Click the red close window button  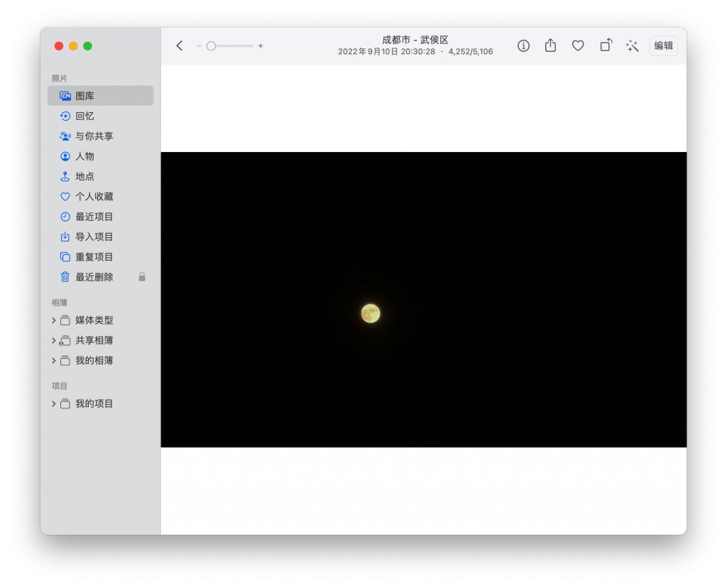click(x=59, y=46)
